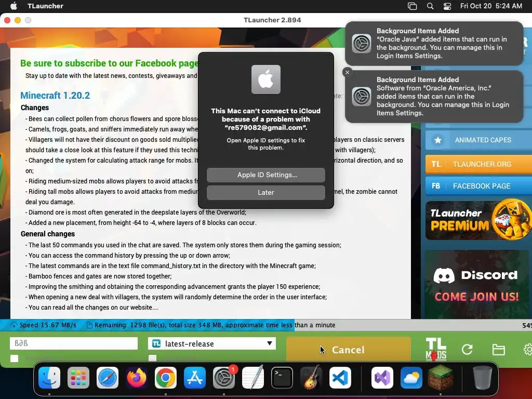Open Launchpad from the Dock
Image resolution: width=532 pixels, height=399 pixels.
(78, 378)
